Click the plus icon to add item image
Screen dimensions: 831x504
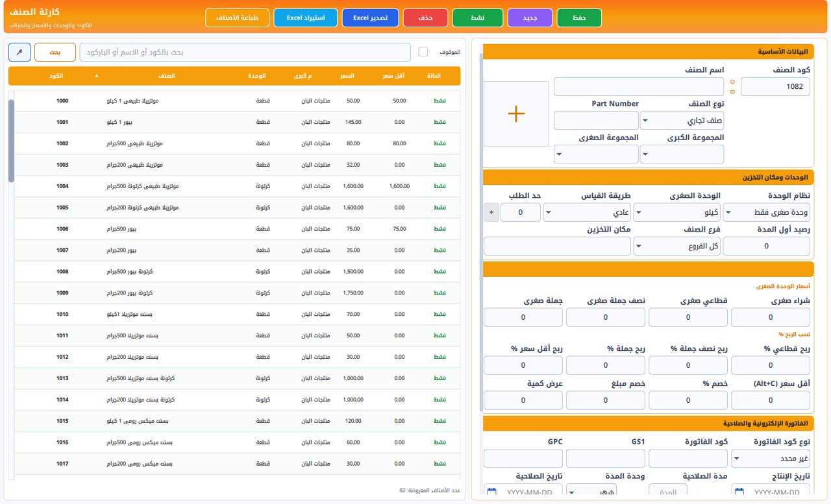516,114
